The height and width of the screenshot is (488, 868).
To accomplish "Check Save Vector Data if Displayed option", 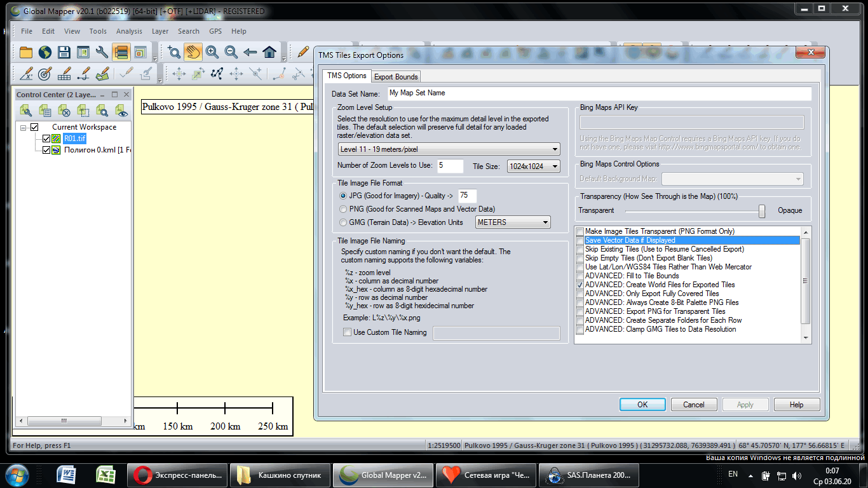I will pyautogui.click(x=580, y=240).
